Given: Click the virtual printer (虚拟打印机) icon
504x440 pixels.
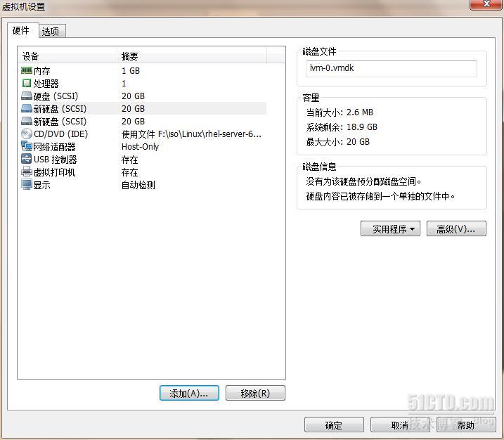Looking at the screenshot, I should tap(26, 172).
